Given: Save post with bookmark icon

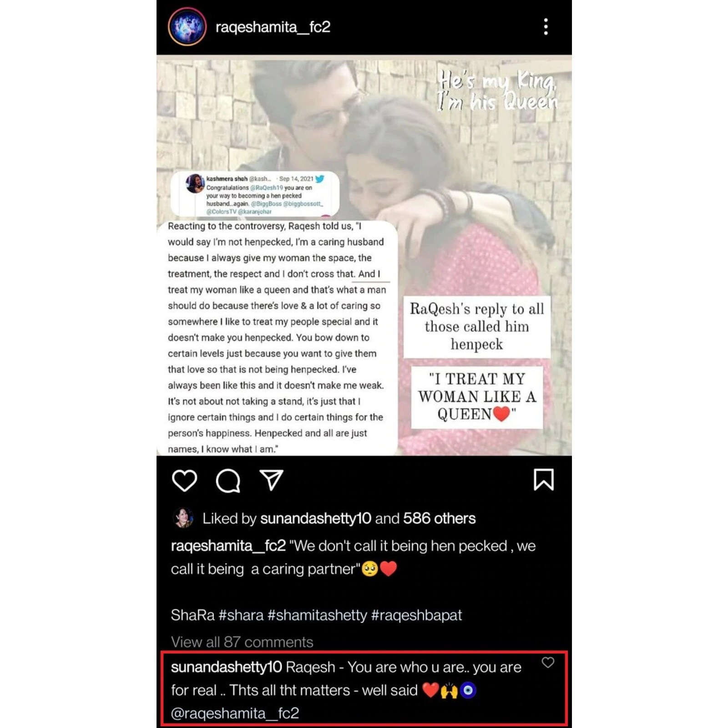Looking at the screenshot, I should pos(544,480).
